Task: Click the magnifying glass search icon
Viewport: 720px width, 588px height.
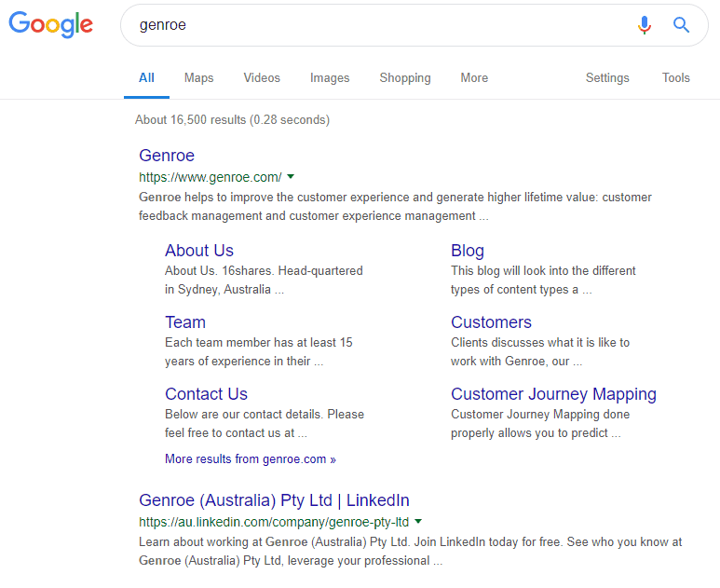Action: [681, 25]
